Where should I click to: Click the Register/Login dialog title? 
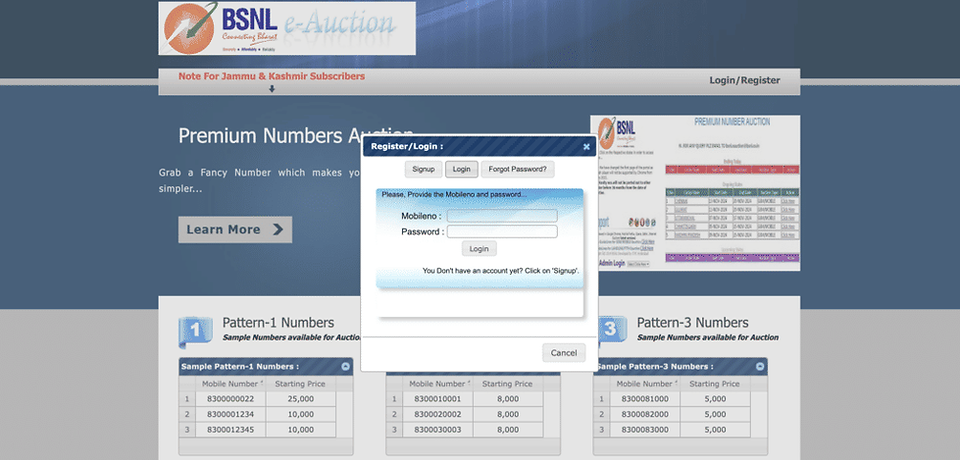407,147
